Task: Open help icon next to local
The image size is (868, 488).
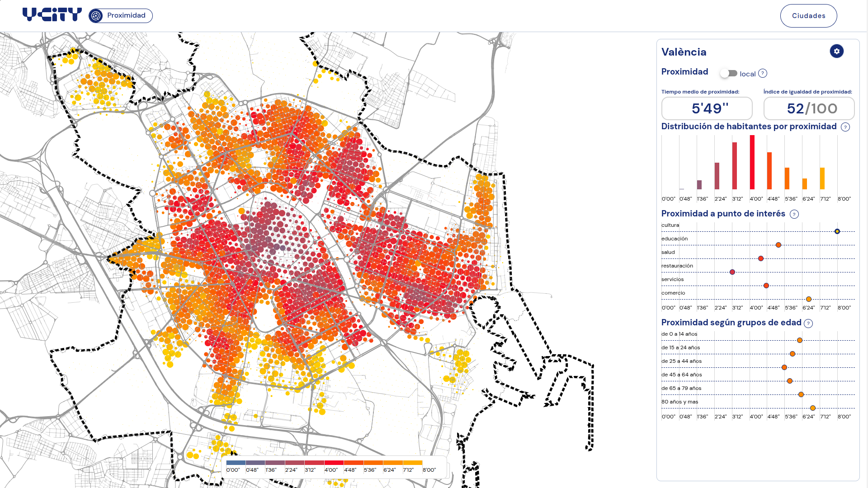Action: click(763, 73)
